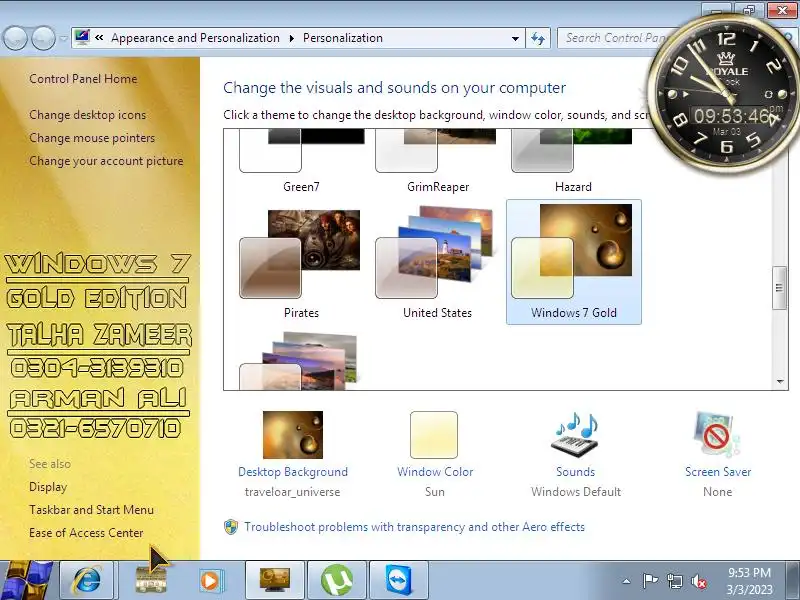Show hidden tray icons arrow
The width and height of the screenshot is (800, 600).
[627, 581]
